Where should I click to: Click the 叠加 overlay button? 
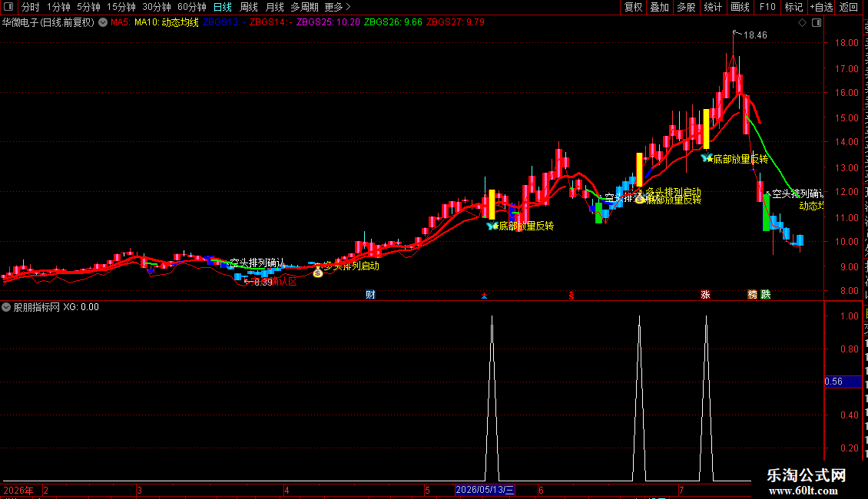point(659,7)
